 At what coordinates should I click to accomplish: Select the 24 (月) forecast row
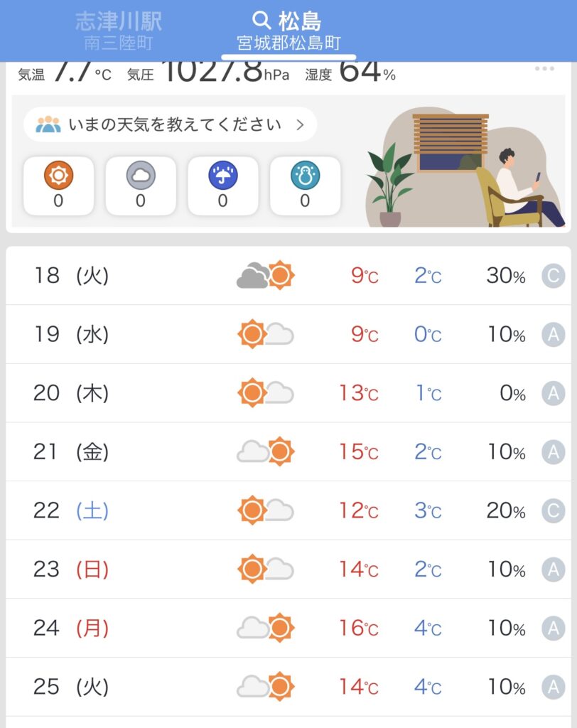288,628
